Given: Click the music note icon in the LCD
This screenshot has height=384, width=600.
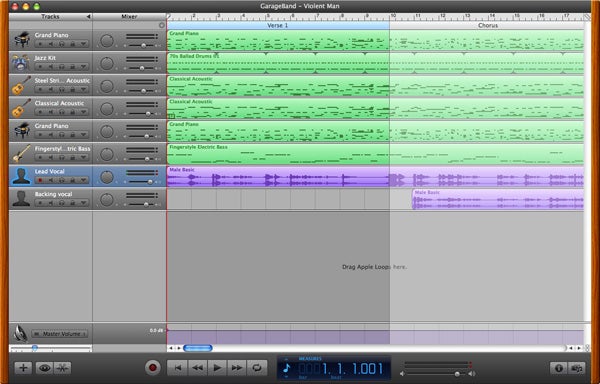Looking at the screenshot, I should (287, 368).
